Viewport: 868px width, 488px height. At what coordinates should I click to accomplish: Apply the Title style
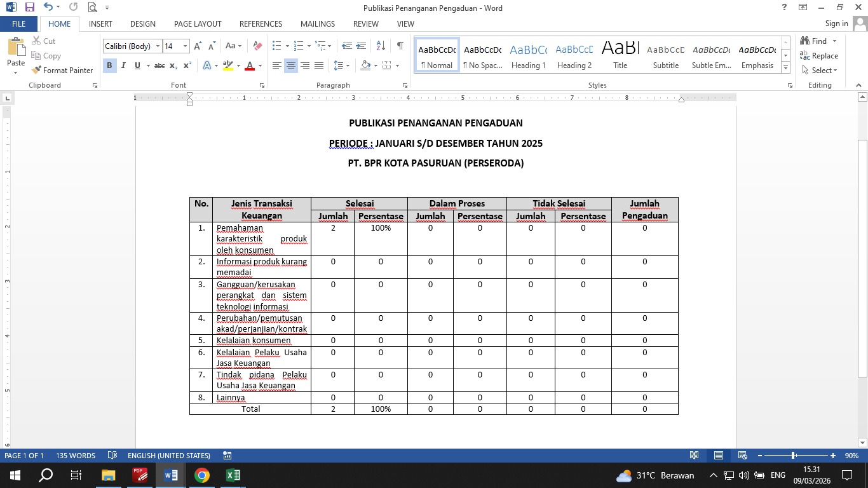click(x=620, y=56)
